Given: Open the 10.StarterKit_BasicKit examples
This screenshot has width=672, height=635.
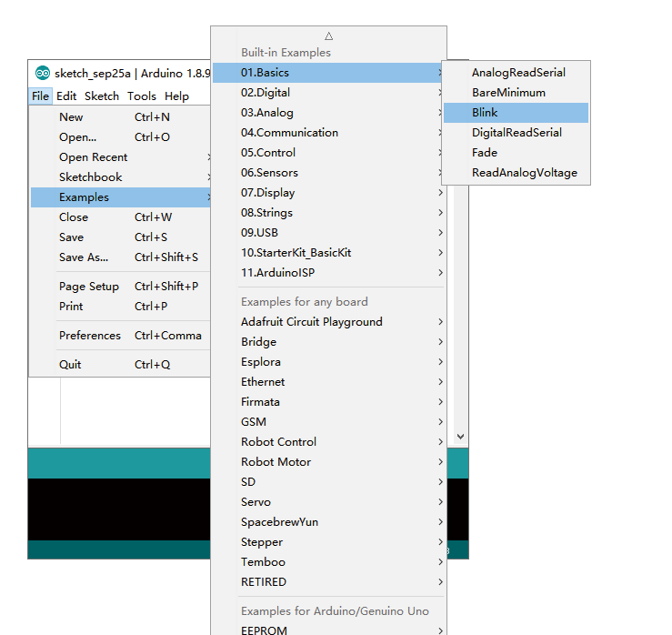Looking at the screenshot, I should pyautogui.click(x=328, y=253).
